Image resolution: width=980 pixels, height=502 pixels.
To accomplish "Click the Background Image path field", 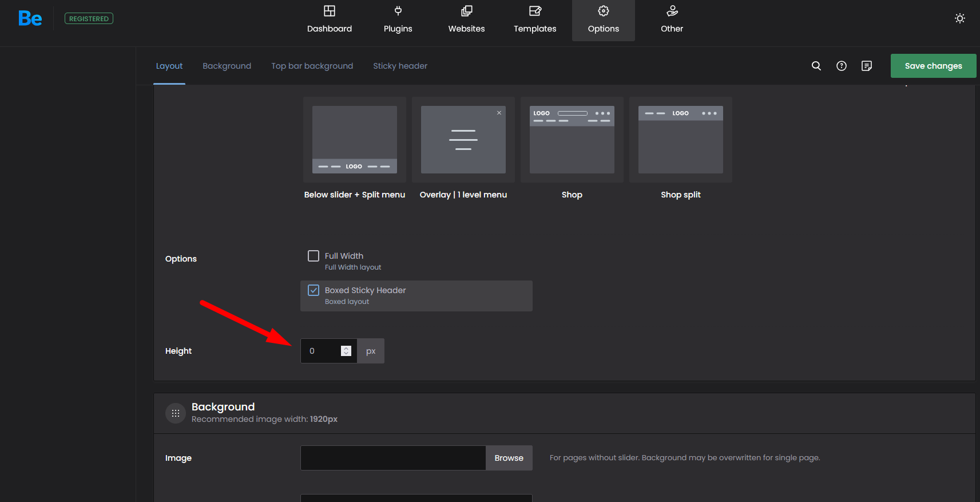I will pos(393,458).
